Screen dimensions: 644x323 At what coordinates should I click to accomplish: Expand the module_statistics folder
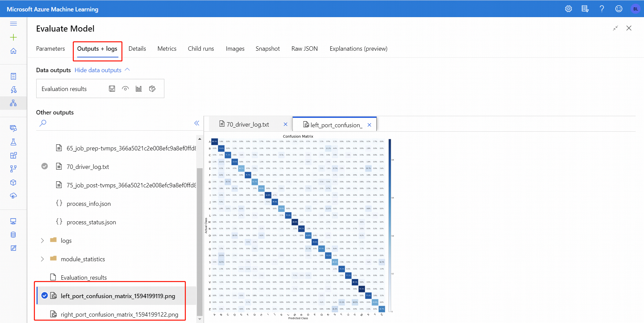[x=42, y=259]
